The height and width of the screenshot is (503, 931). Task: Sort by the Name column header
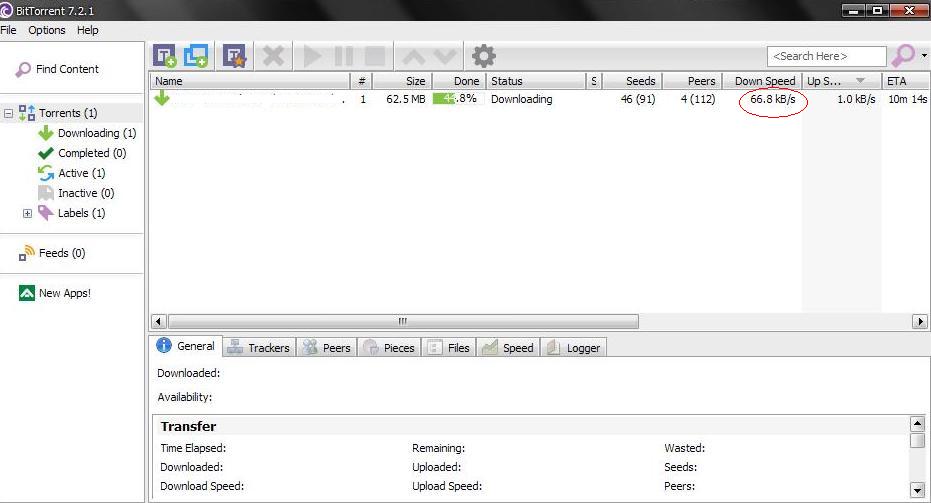[249, 81]
